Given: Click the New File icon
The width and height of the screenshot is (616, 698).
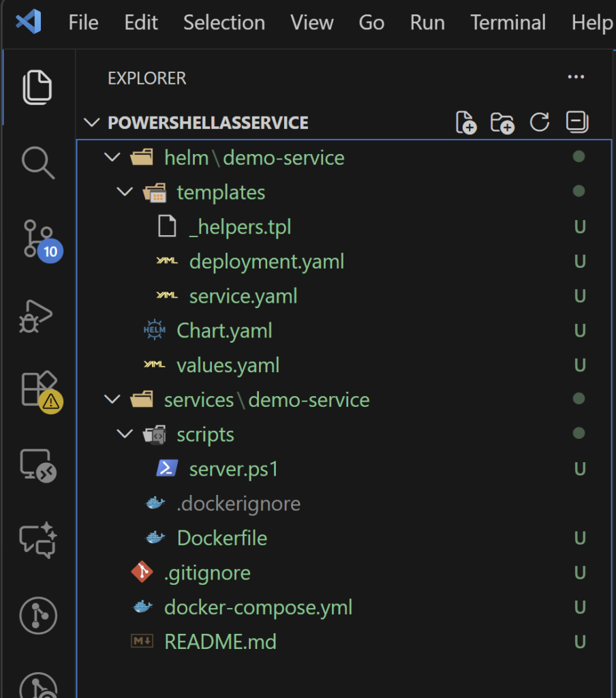Looking at the screenshot, I should point(466,123).
